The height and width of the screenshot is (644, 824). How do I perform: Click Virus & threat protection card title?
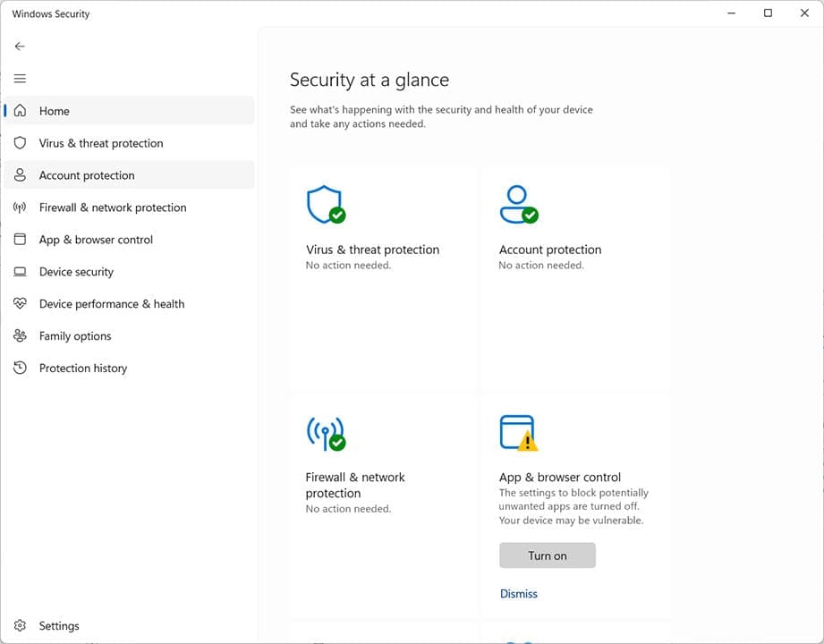click(x=372, y=250)
